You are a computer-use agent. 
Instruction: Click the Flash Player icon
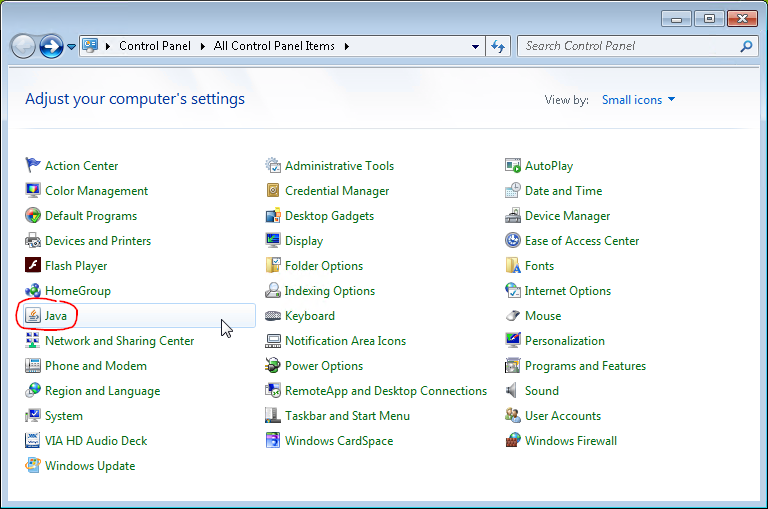[33, 266]
